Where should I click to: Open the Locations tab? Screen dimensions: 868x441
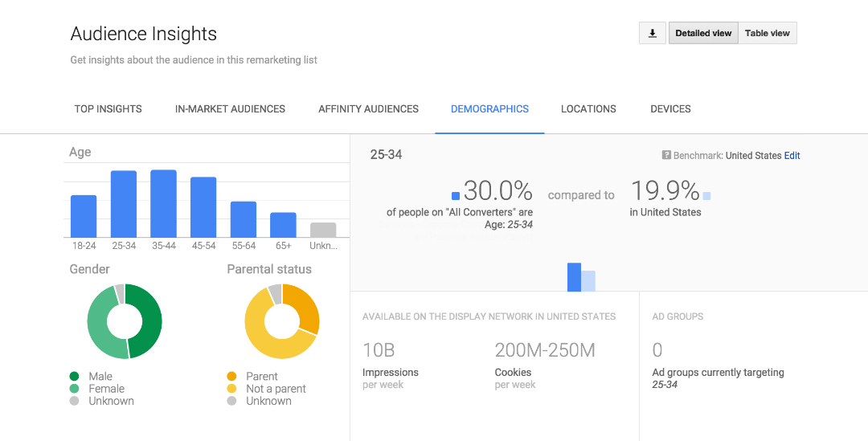coord(588,109)
